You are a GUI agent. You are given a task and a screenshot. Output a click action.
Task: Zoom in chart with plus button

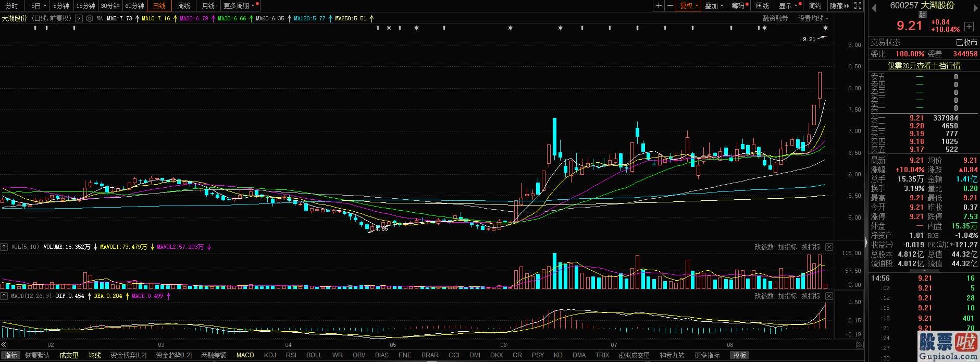[x=659, y=6]
